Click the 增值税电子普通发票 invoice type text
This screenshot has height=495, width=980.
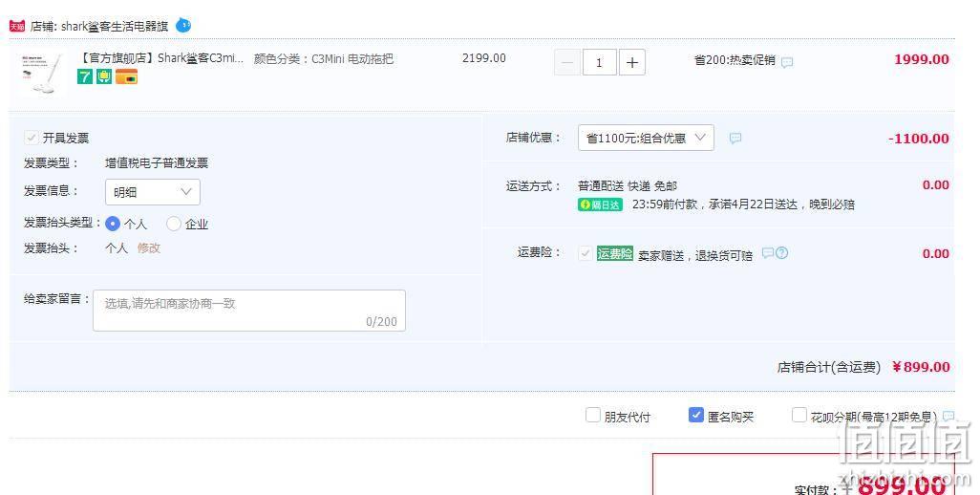tap(157, 163)
